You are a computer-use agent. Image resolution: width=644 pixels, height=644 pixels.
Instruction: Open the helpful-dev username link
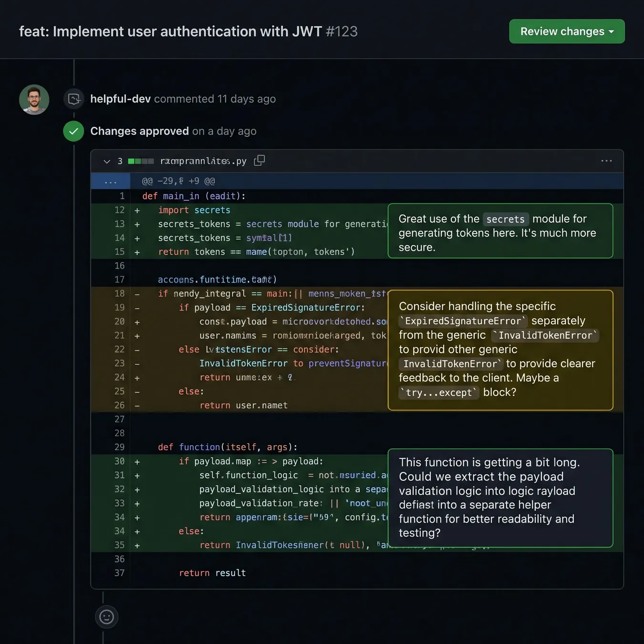click(120, 99)
